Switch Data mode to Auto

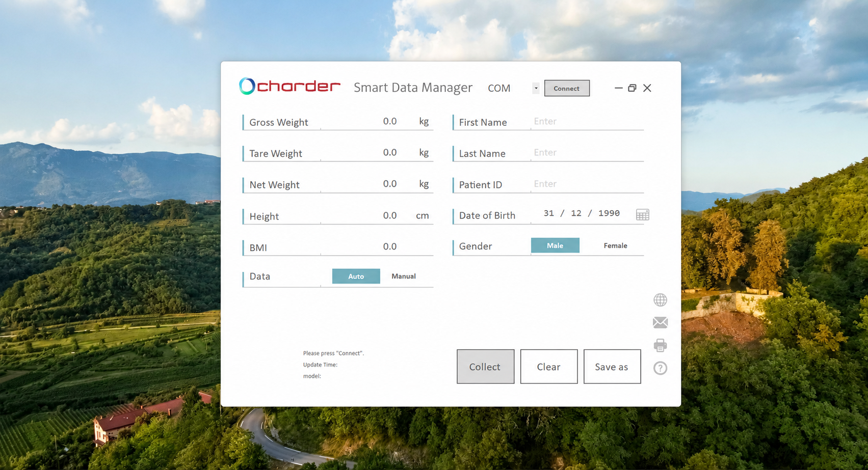click(356, 276)
